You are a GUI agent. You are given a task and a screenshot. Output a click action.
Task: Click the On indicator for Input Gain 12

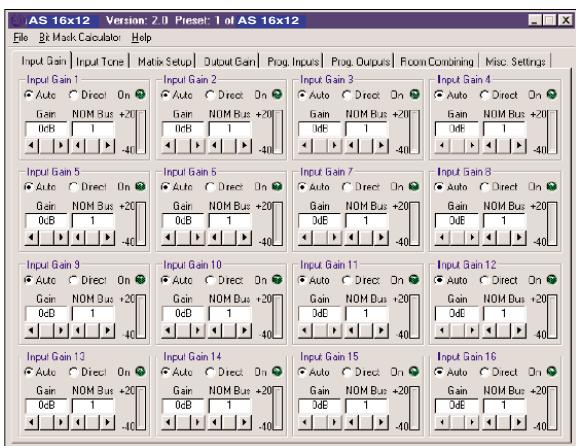tap(551, 280)
